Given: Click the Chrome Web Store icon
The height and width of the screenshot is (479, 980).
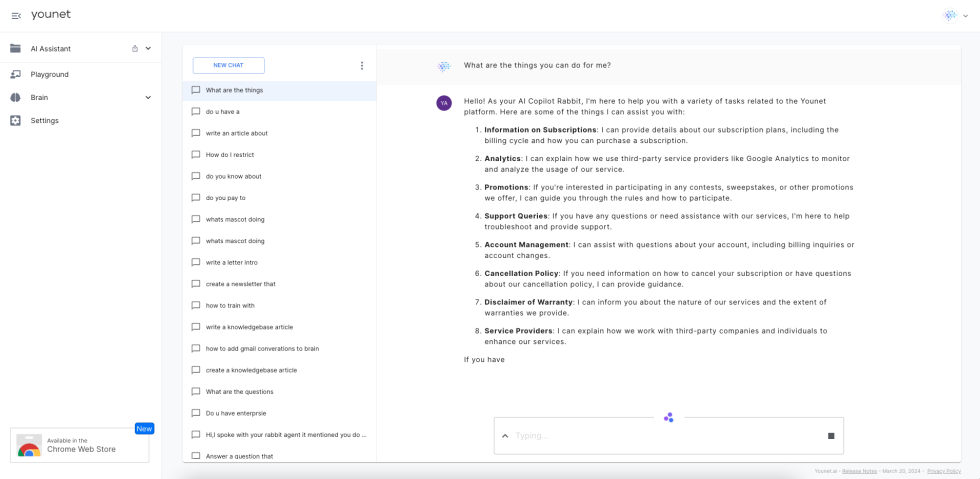Looking at the screenshot, I should (29, 445).
